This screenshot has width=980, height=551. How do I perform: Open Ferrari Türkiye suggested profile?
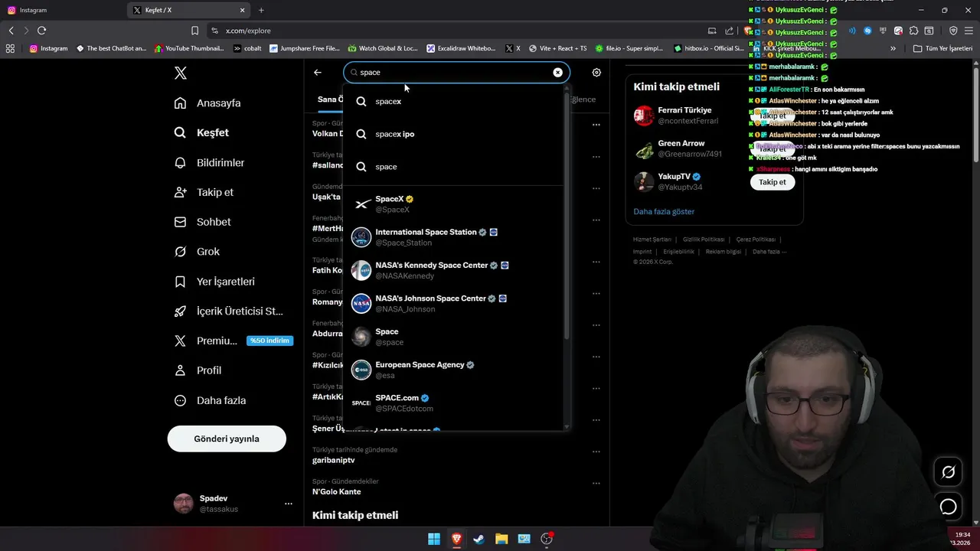click(684, 110)
